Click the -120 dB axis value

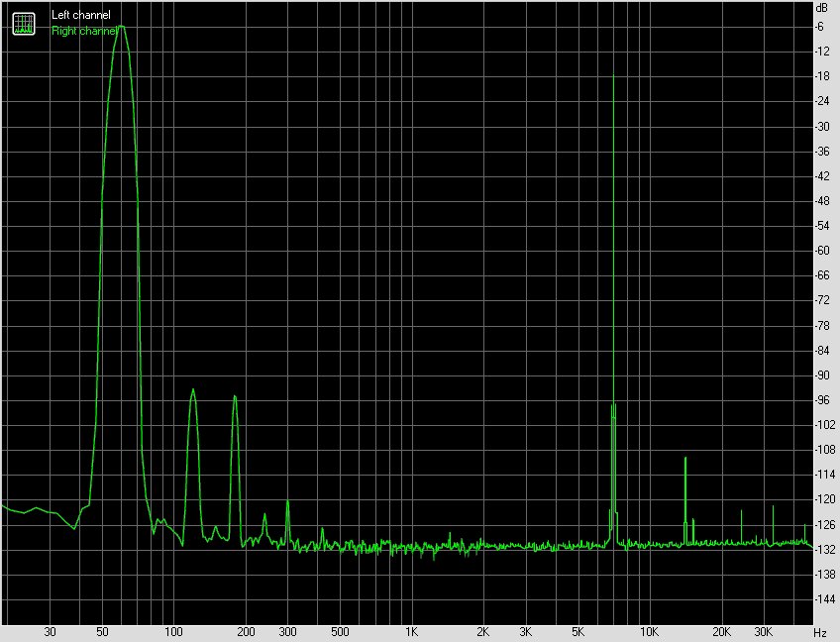coord(824,499)
